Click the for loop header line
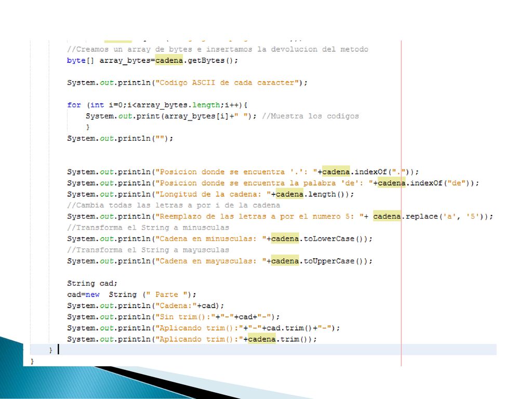This screenshot has width=532, height=399. (157, 105)
